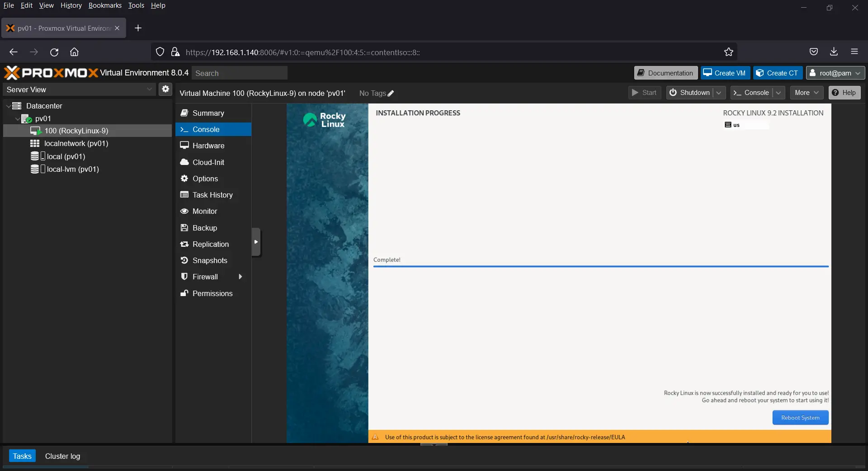Click Create CT
Screen dimensions: 868x471
coord(778,73)
